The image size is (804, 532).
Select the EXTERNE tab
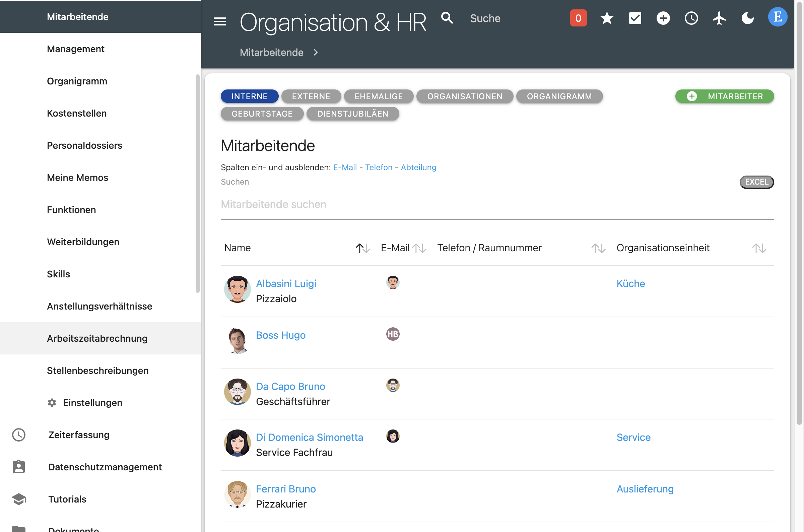(x=311, y=96)
